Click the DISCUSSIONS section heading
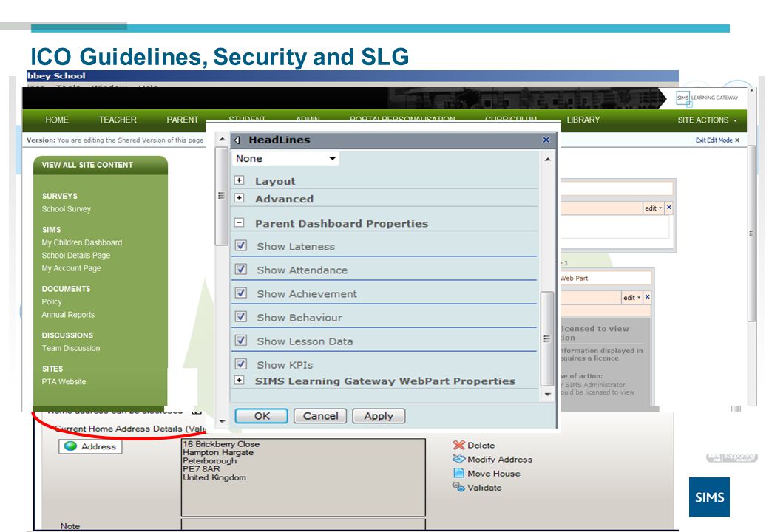The width and height of the screenshot is (769, 532). [68, 335]
